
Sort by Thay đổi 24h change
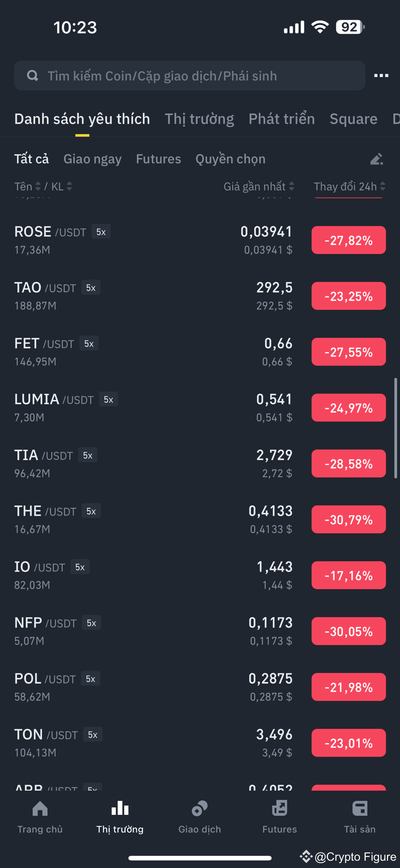[x=349, y=186]
